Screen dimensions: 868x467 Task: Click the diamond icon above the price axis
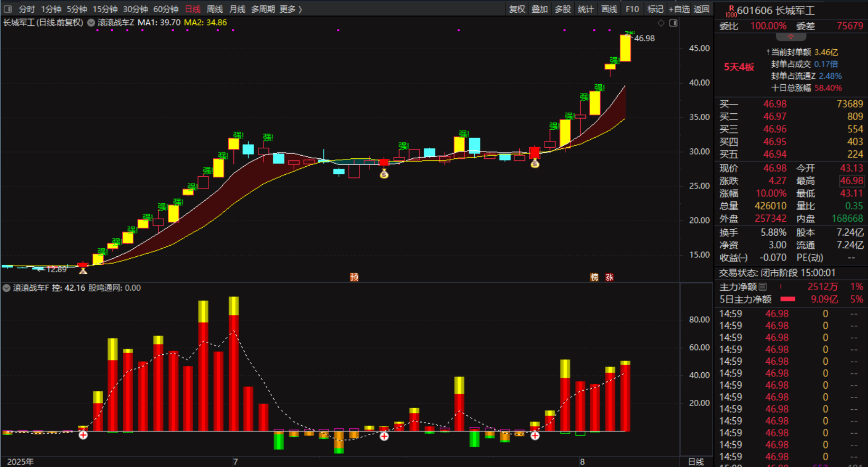point(661,23)
